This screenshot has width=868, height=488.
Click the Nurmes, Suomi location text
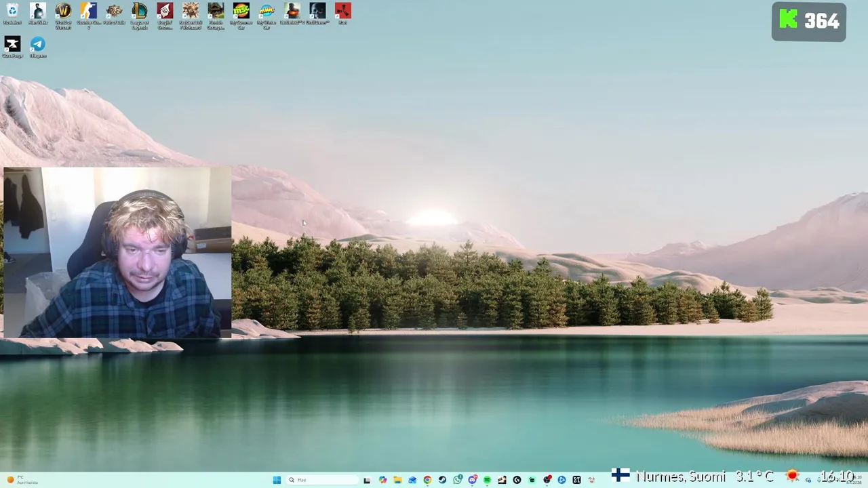coord(682,476)
